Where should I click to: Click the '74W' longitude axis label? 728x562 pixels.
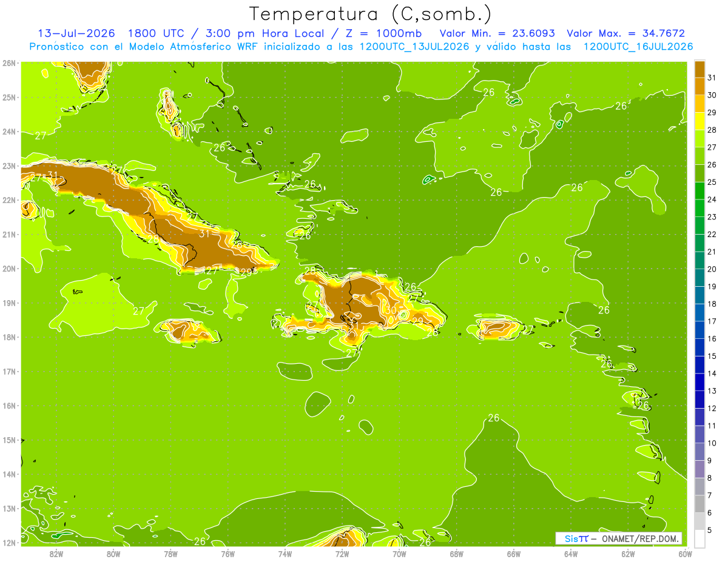285,554
